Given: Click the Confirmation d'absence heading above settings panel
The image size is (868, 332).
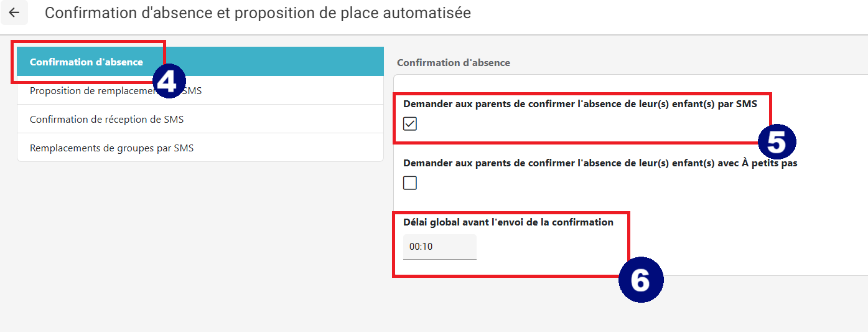Looking at the screenshot, I should coord(454,63).
